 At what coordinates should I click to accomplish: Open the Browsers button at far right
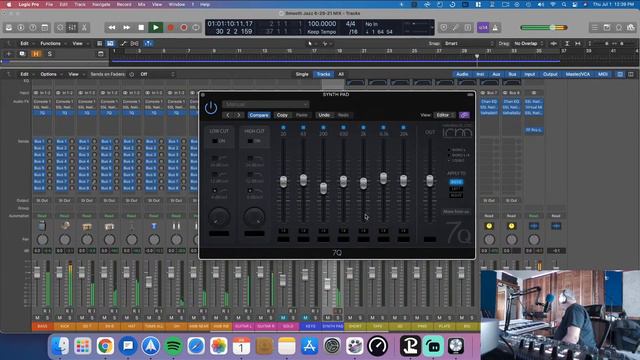click(x=631, y=28)
